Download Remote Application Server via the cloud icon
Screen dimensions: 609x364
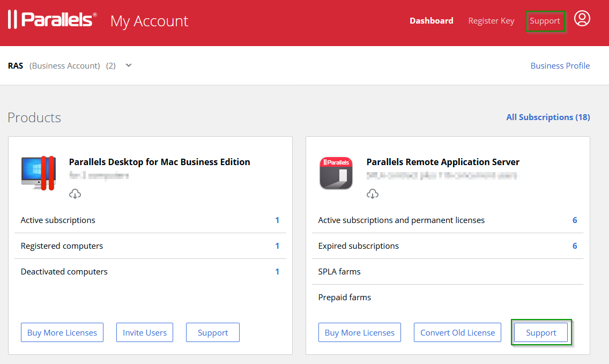(x=373, y=194)
